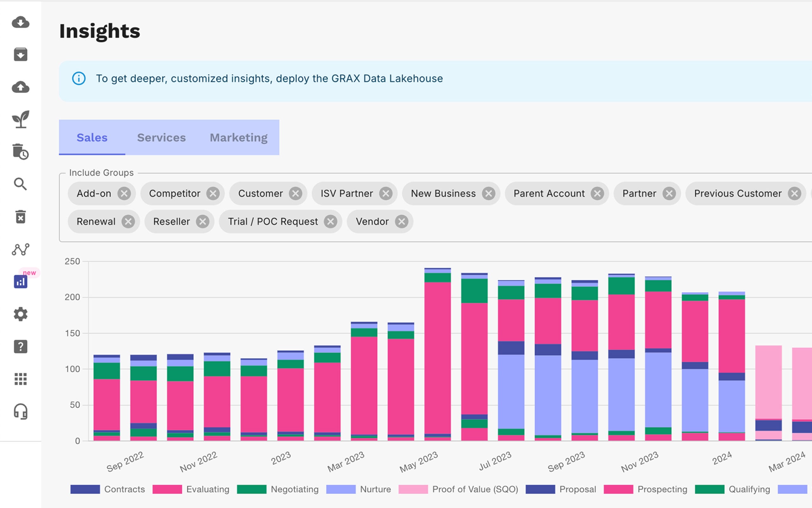This screenshot has width=812, height=508.
Task: Open the settings gear icon
Action: (x=21, y=314)
